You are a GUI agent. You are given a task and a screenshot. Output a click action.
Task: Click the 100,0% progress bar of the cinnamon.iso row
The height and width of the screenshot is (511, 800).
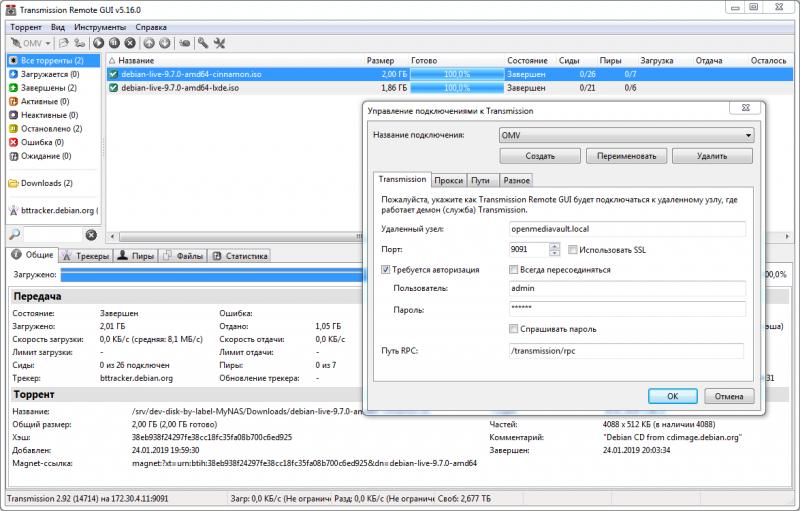(x=457, y=74)
